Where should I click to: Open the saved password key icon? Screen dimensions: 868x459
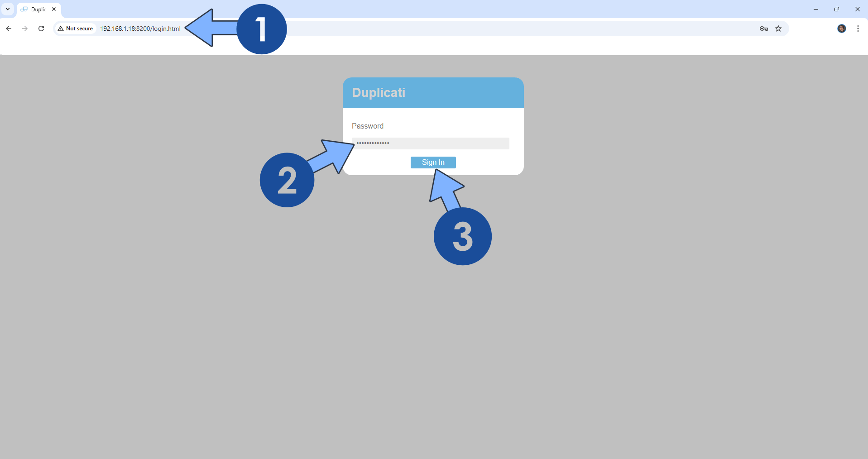764,29
